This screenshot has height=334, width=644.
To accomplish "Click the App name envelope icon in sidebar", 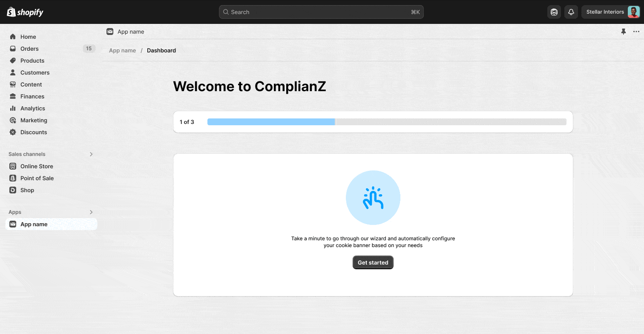I will (x=13, y=224).
